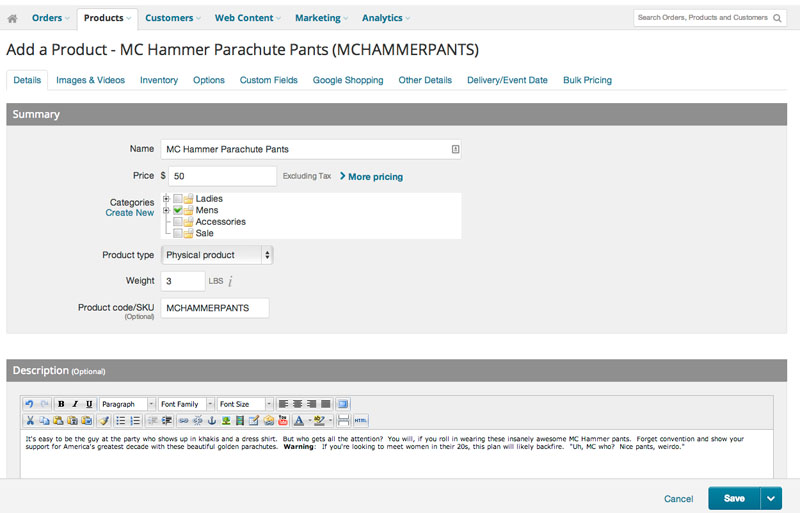Check the Sale category checkbox
Image resolution: width=800 pixels, height=513 pixels.
(x=178, y=233)
